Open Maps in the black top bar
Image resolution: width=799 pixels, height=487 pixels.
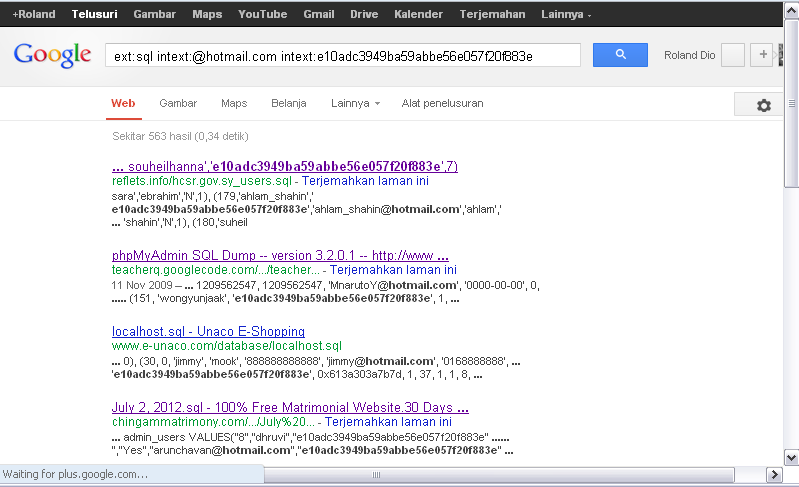pyautogui.click(x=207, y=14)
